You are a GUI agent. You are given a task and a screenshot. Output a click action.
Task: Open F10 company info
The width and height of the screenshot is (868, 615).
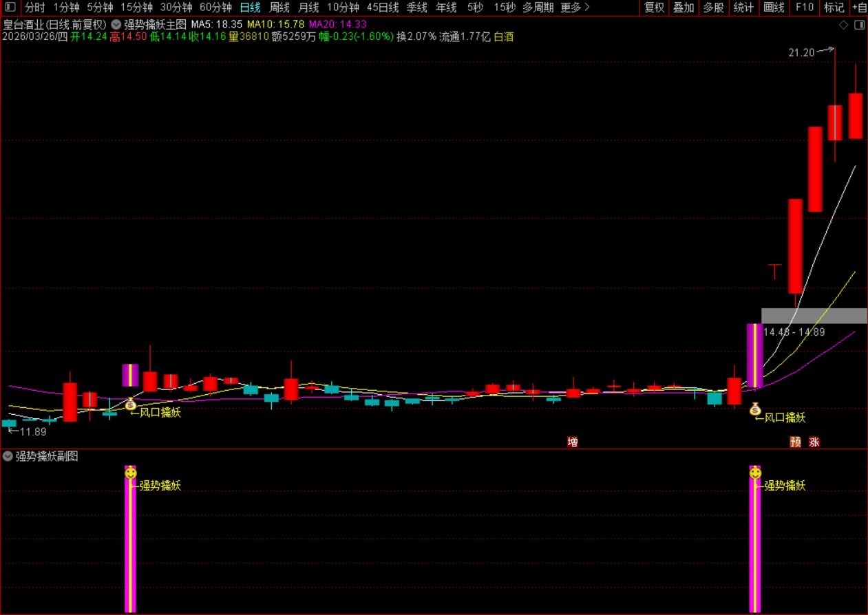pyautogui.click(x=803, y=8)
